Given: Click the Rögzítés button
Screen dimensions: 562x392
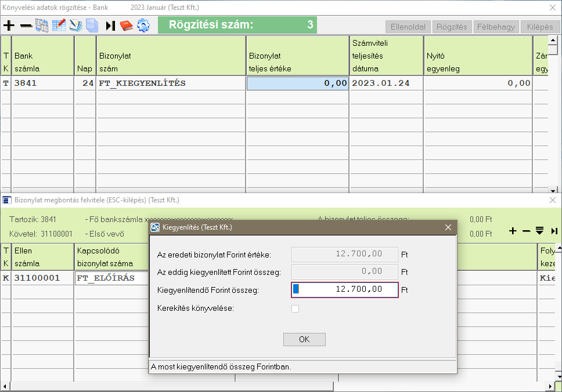Looking at the screenshot, I should point(452,27).
